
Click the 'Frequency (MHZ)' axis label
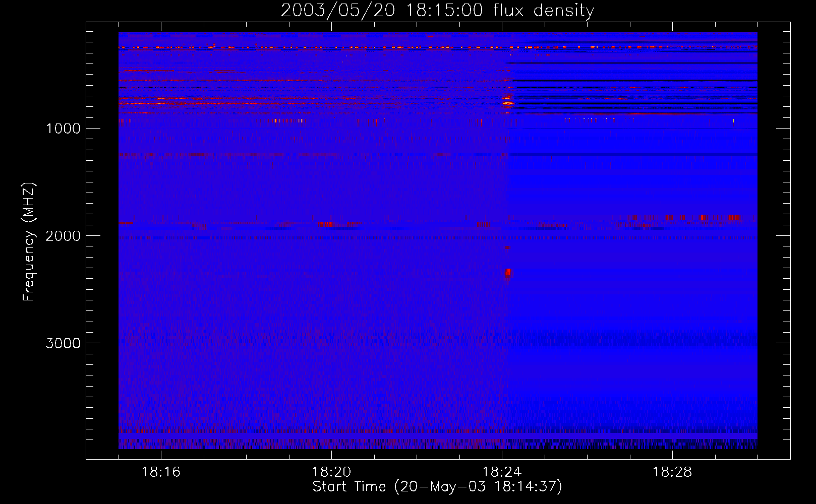[29, 241]
